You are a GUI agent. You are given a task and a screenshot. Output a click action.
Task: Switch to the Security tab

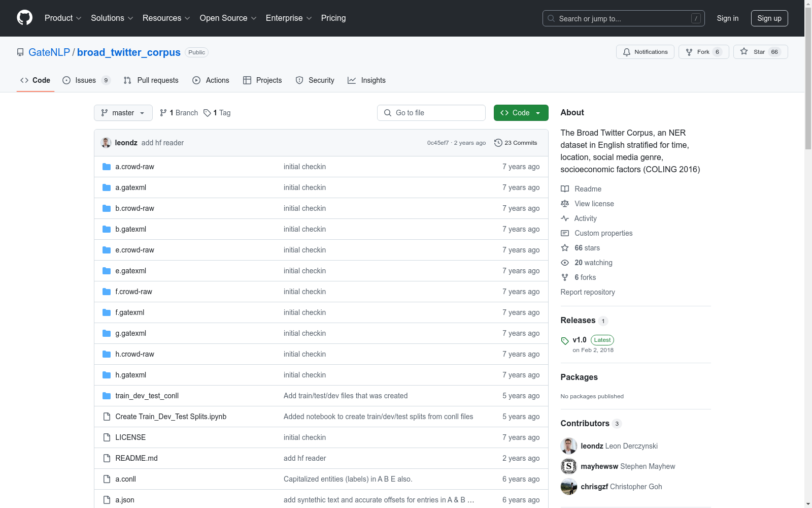315,80
